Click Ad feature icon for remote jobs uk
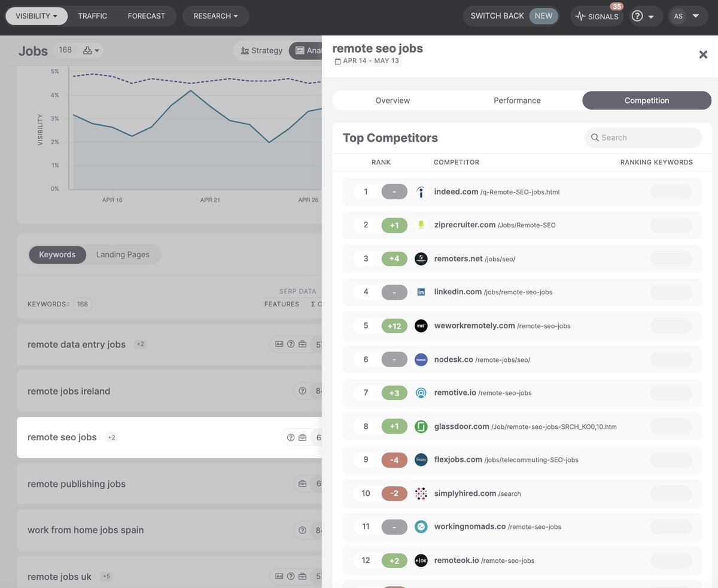The image size is (718, 588). [279, 577]
